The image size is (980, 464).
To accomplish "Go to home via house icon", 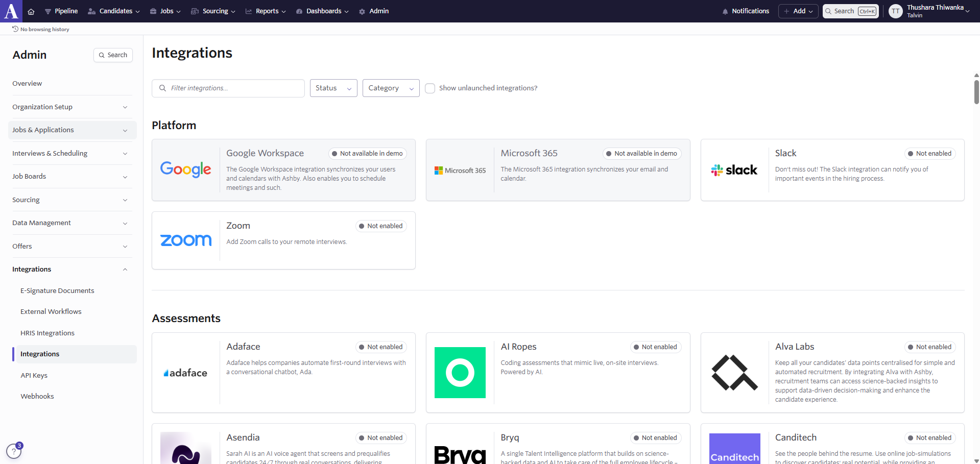I will coord(31,11).
